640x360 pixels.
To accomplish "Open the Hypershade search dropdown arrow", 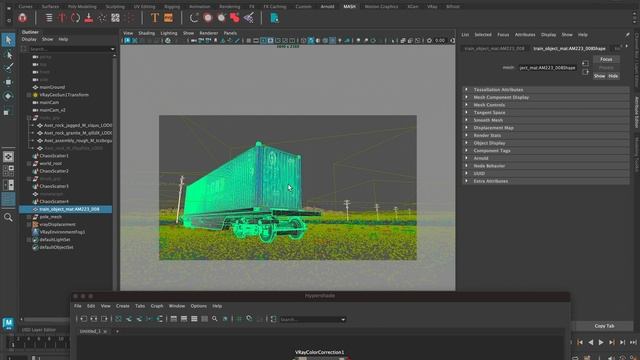I will click(343, 319).
